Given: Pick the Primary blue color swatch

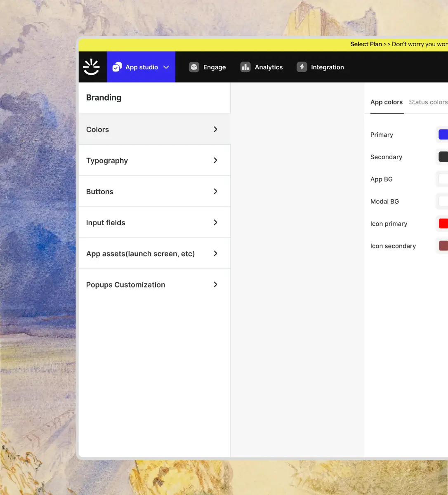Looking at the screenshot, I should (443, 134).
